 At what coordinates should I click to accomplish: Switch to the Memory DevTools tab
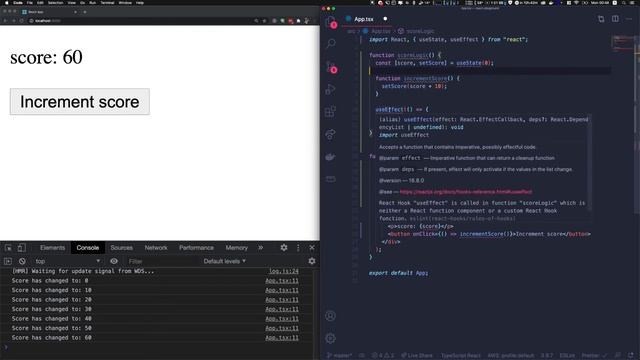click(x=237, y=247)
